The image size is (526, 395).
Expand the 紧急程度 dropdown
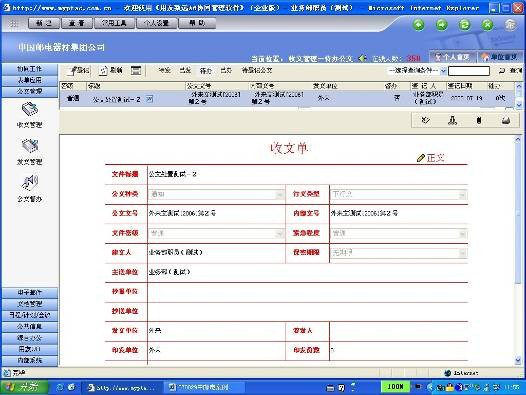[462, 233]
